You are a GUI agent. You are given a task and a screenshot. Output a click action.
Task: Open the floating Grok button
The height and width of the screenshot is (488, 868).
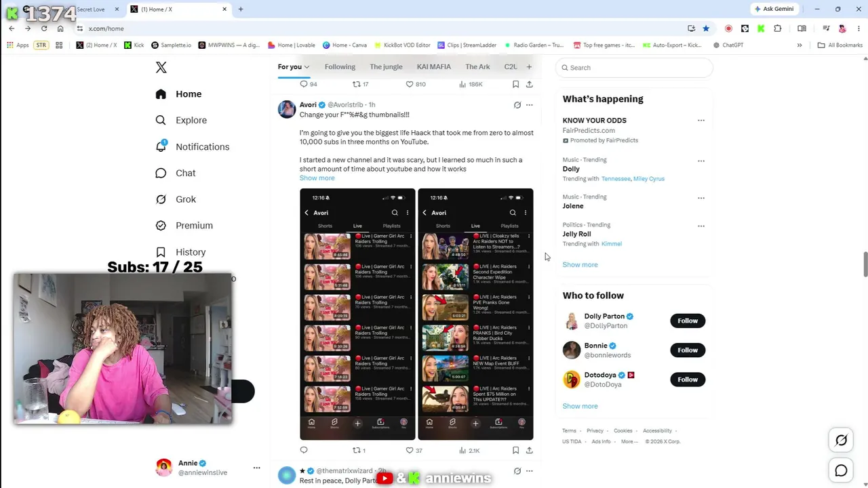(x=841, y=441)
